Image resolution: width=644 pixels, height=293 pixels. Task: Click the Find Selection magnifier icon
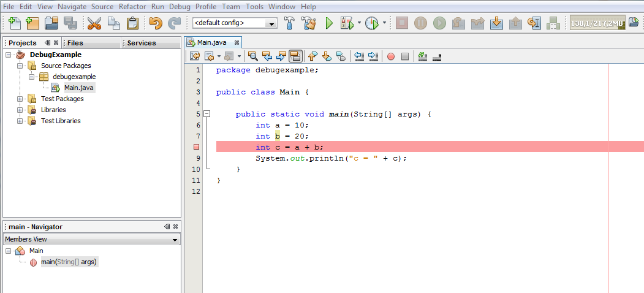click(253, 56)
